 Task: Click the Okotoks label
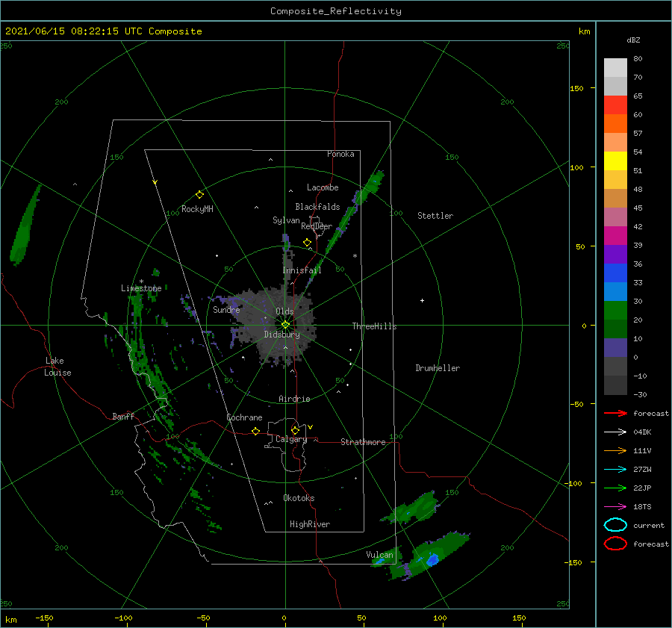(299, 498)
